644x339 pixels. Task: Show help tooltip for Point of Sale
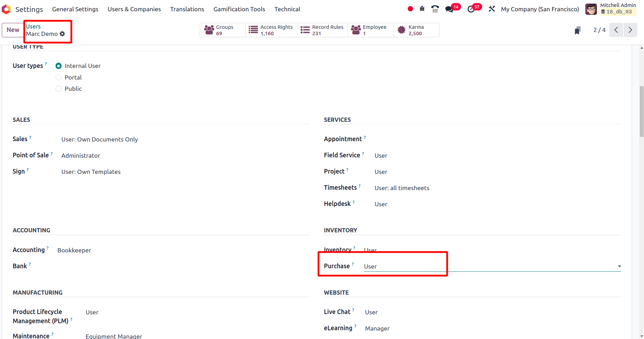(52, 153)
